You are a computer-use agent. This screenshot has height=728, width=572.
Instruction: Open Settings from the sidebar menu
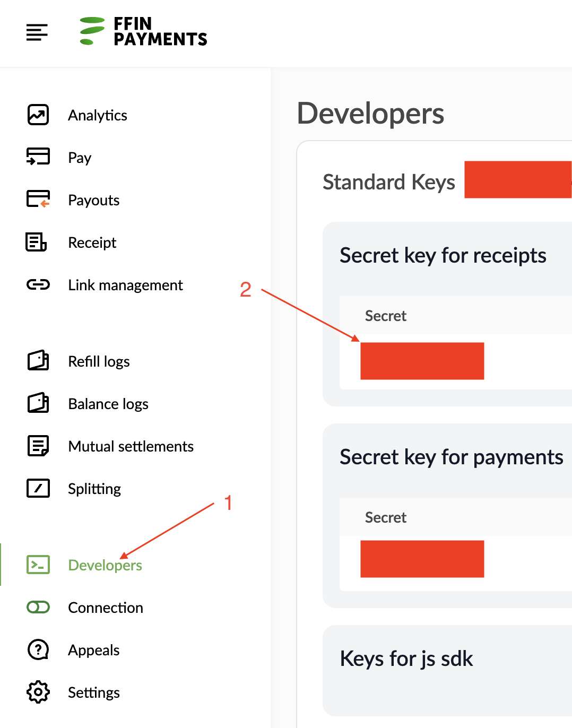pos(93,692)
